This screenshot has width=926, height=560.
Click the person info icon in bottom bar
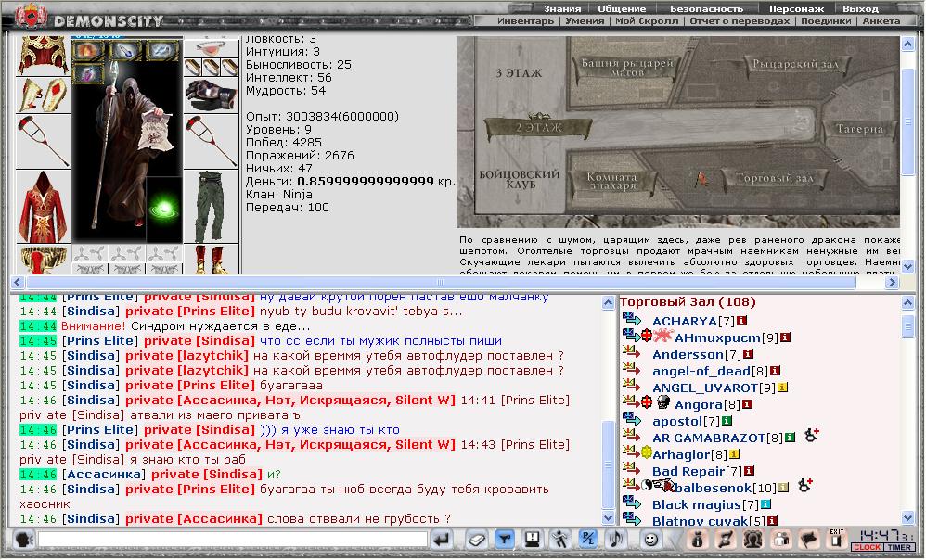tap(698, 540)
